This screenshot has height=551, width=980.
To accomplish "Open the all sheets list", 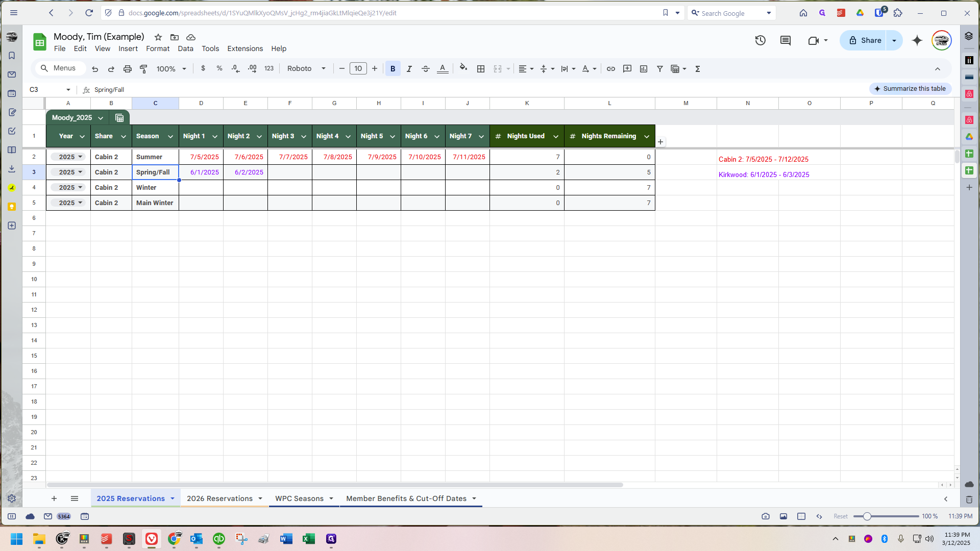I will click(75, 498).
